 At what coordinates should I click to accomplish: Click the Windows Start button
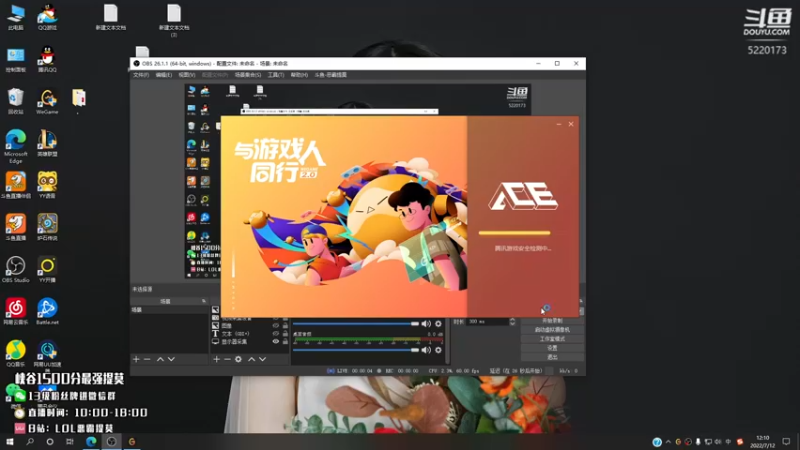pos(9,442)
